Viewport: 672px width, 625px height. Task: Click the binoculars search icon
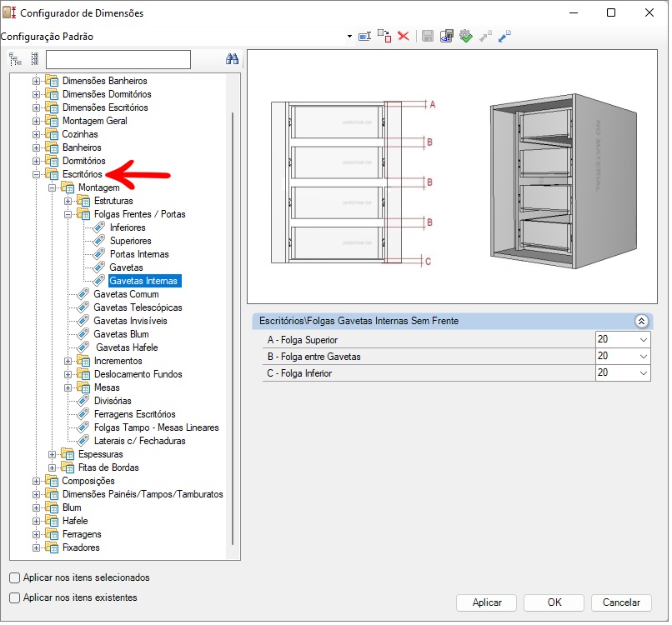232,59
